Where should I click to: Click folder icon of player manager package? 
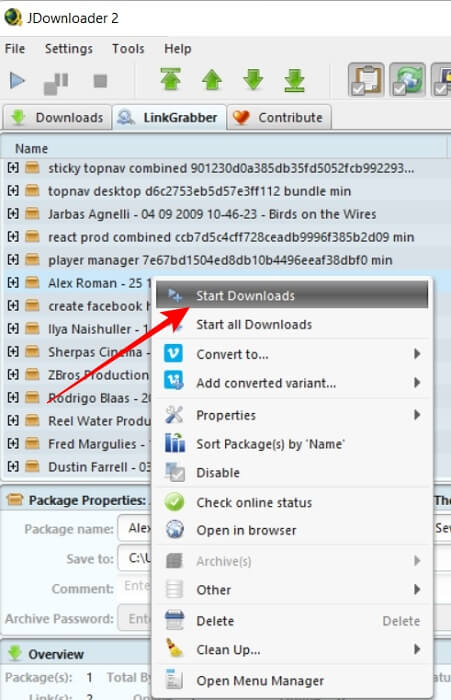[32, 259]
